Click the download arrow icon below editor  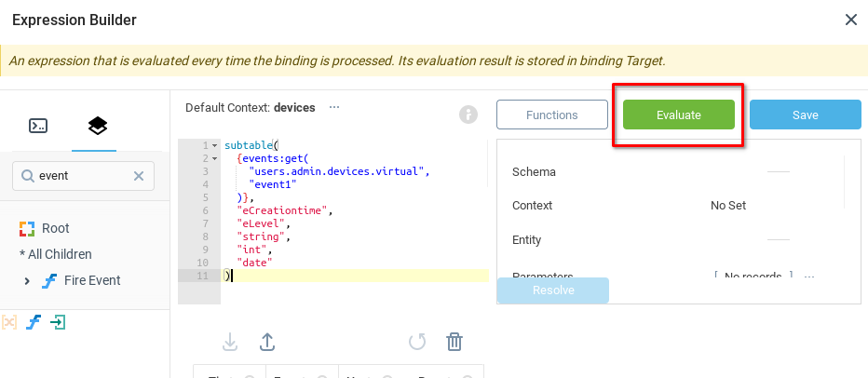point(231,342)
